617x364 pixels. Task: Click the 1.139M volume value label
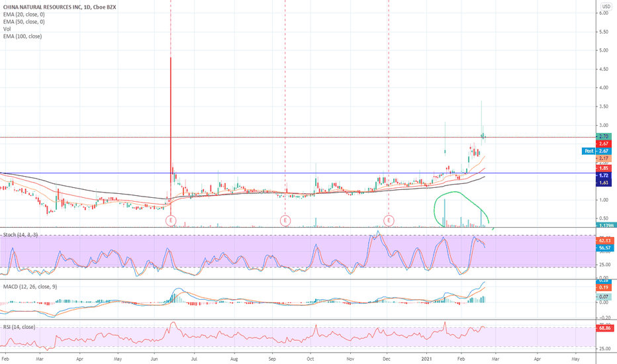click(606, 226)
